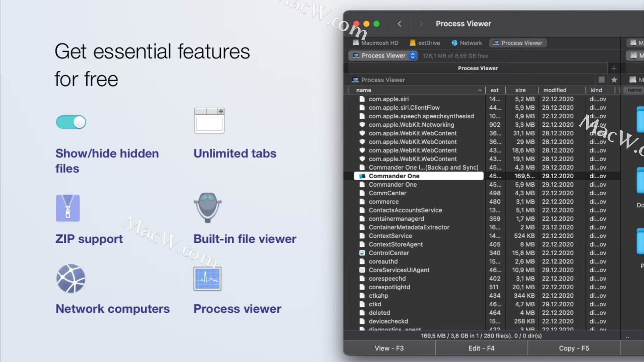Click the green zoom window button
This screenshot has width=644, height=362.
376,24
